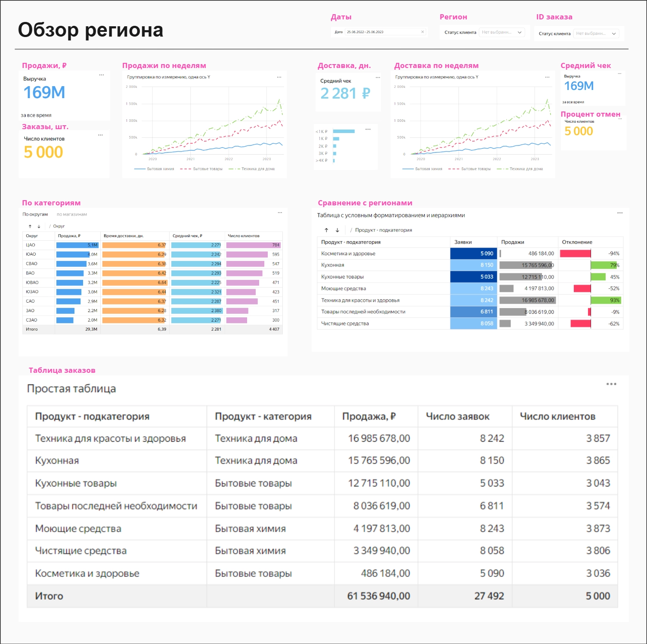Select the ЦАО row in the Округ table
This screenshot has height=644, width=647.
31,245
